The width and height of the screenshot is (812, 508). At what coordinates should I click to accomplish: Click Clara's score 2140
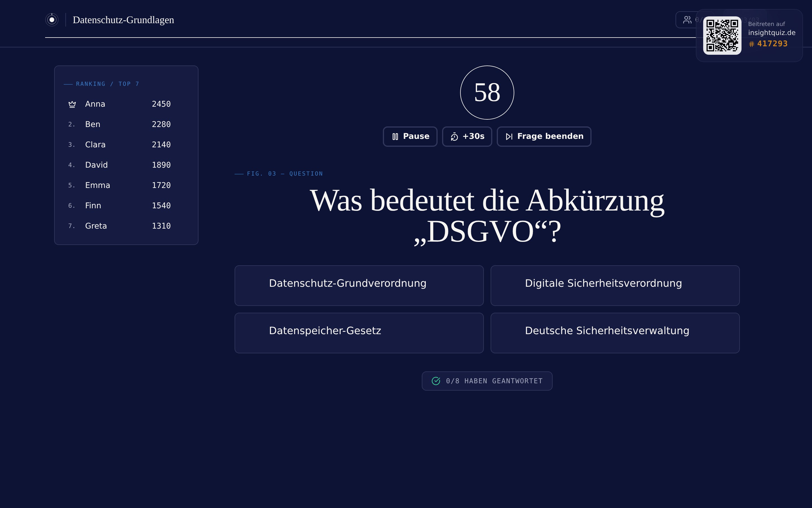coord(161,145)
